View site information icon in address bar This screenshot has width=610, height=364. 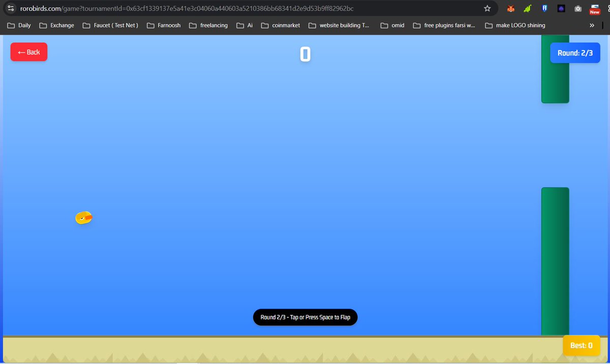[11, 8]
